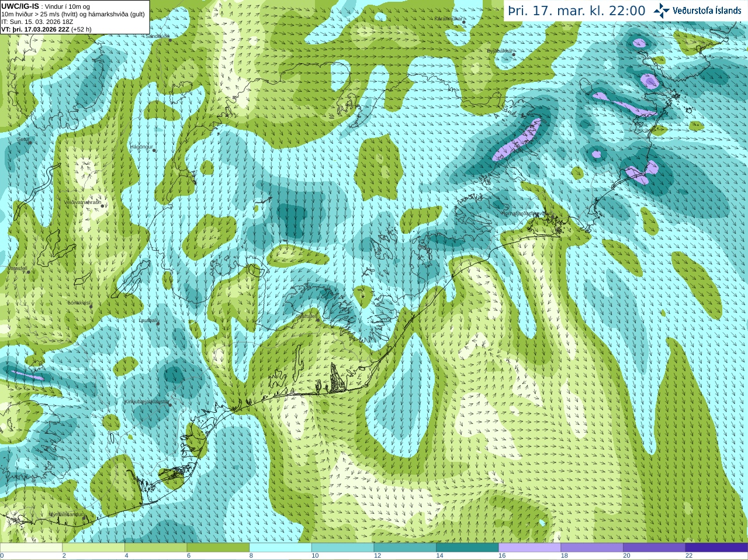
Task: Click the legend value 18
Action: tap(565, 556)
